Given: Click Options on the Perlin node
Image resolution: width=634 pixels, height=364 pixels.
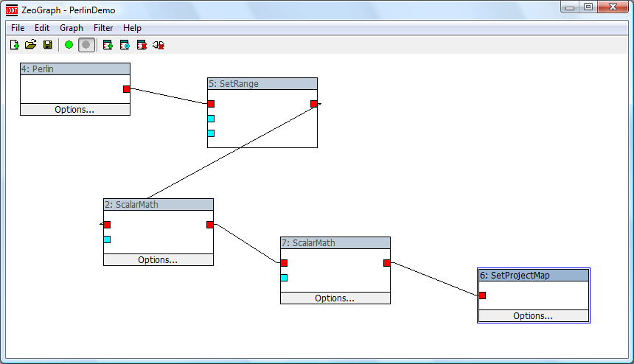Looking at the screenshot, I should (74, 110).
